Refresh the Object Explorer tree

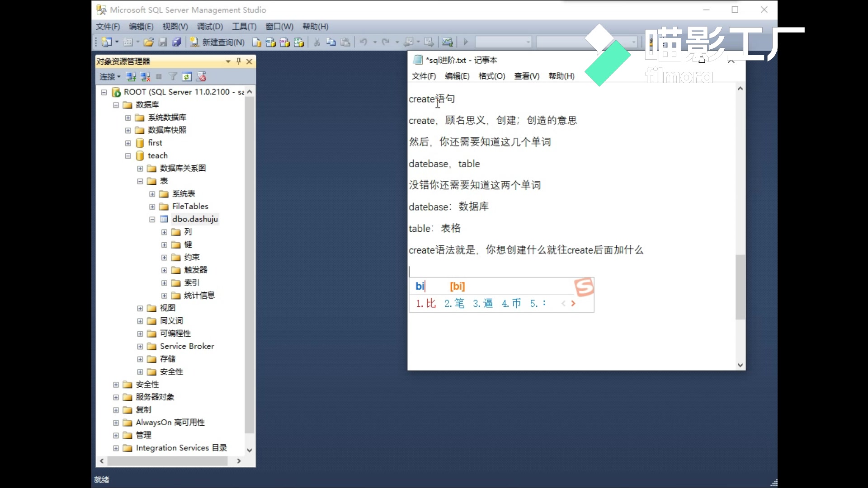pyautogui.click(x=187, y=77)
